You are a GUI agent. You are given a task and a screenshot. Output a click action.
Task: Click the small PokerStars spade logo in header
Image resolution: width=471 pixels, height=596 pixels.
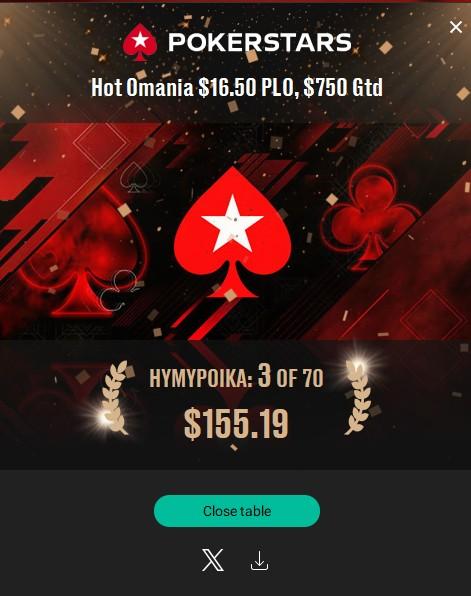tap(140, 42)
